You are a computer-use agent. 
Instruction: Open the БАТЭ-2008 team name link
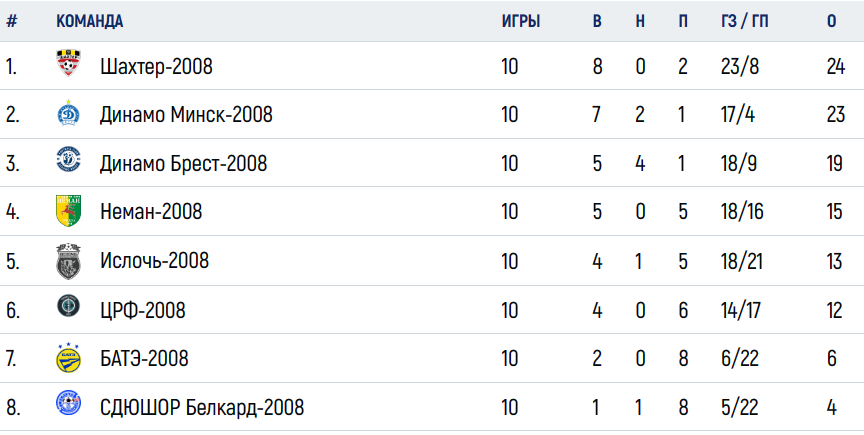tap(144, 358)
